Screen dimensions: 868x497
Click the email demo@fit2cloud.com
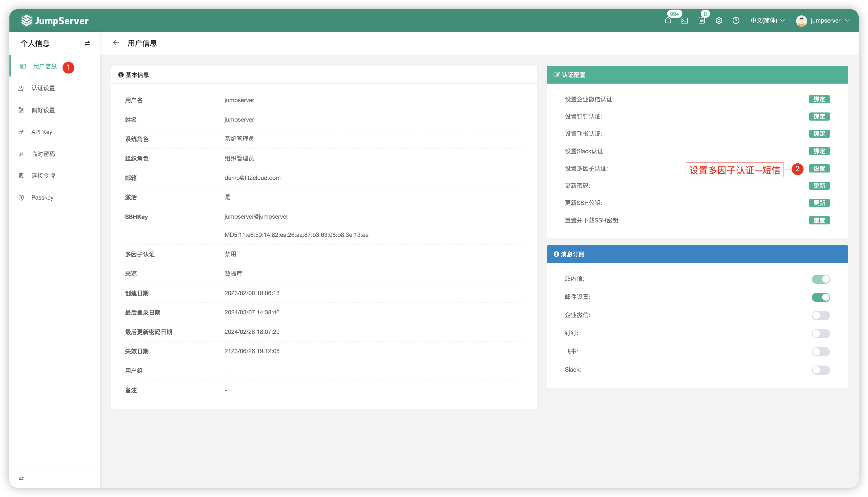[x=252, y=178]
